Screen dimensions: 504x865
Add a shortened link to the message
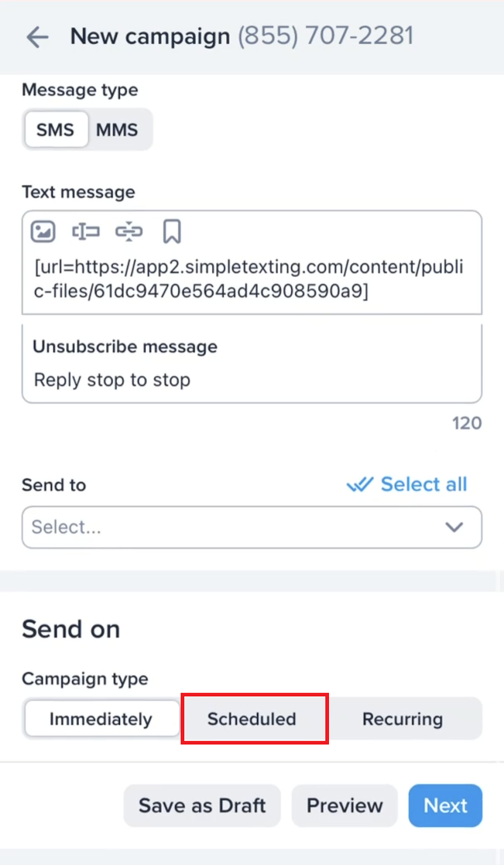(x=129, y=231)
